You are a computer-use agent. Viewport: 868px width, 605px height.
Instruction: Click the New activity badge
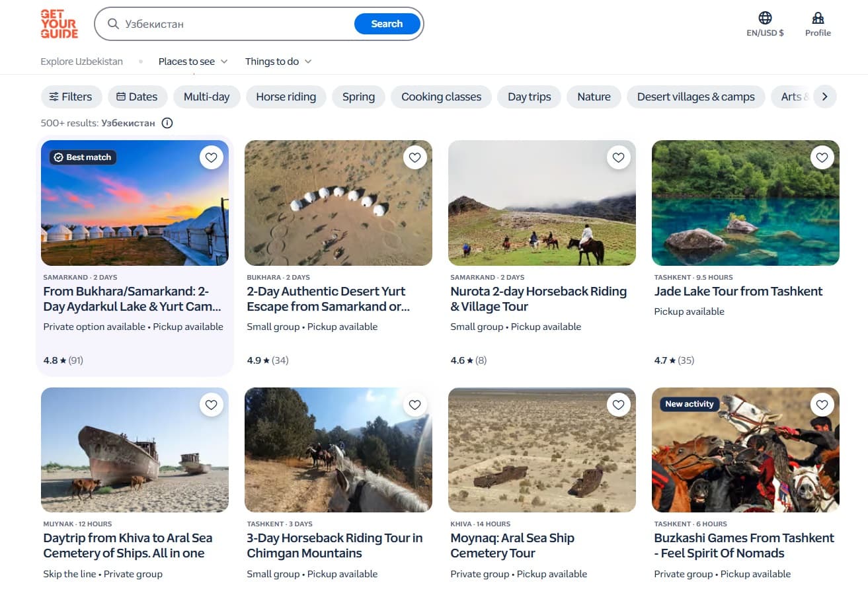click(x=690, y=404)
